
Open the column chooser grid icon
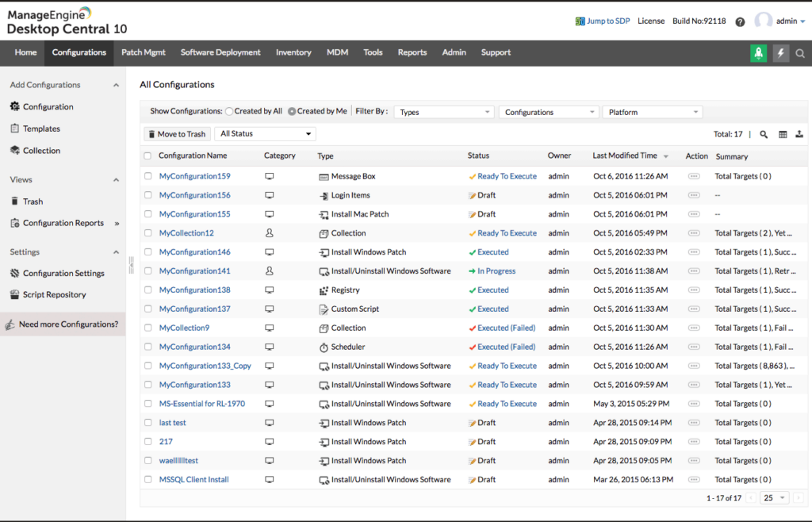(782, 136)
